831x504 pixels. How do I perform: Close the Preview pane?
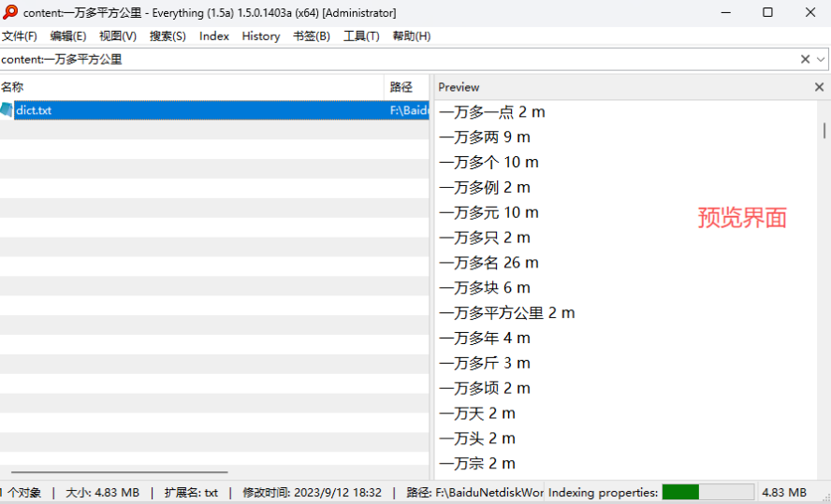tap(820, 87)
